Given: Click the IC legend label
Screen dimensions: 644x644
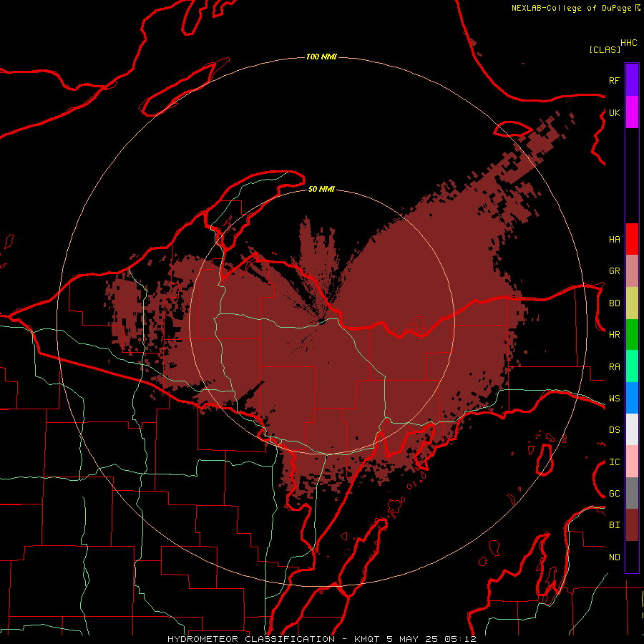Looking at the screenshot, I should (x=615, y=462).
